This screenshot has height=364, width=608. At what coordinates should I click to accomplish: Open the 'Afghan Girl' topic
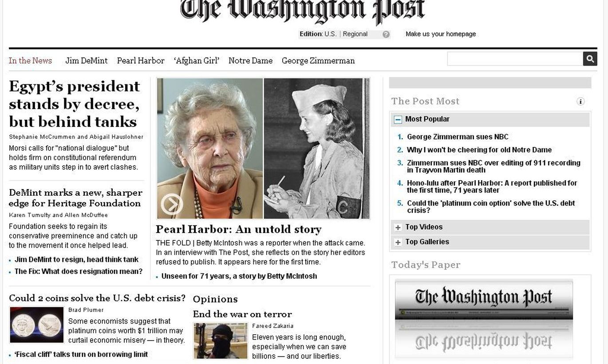(197, 61)
